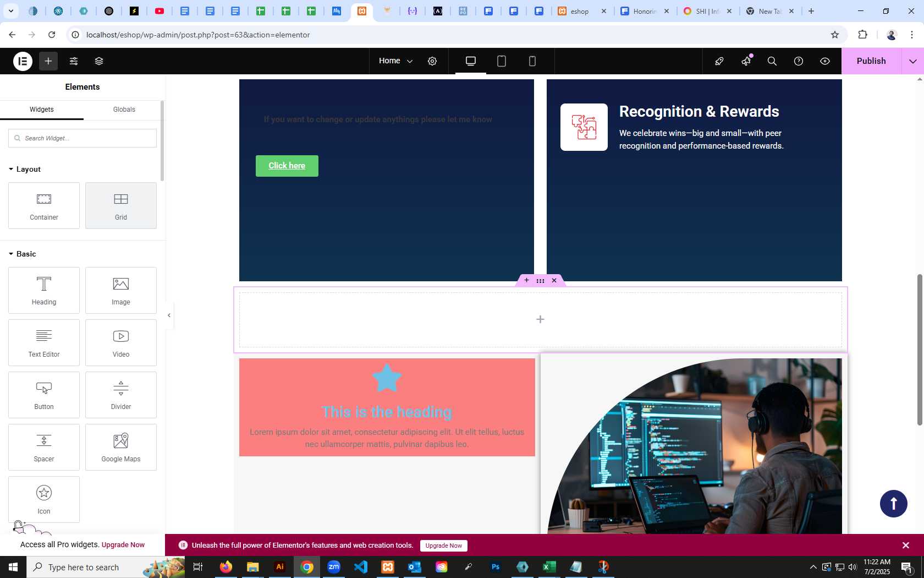Select the Google Maps widget
924x578 pixels.
pos(121,447)
